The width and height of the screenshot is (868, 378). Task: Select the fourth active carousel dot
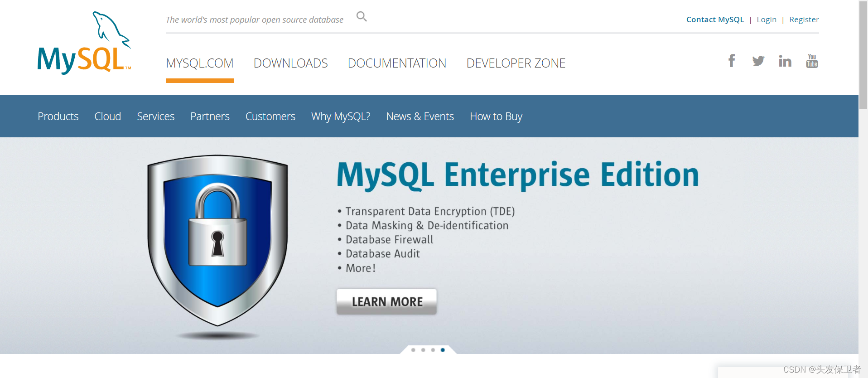pos(443,350)
